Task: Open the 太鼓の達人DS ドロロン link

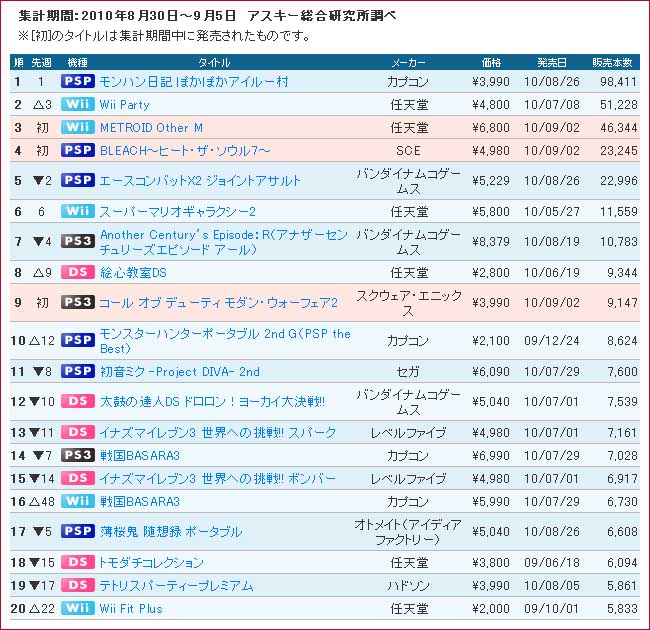Action: (212, 402)
